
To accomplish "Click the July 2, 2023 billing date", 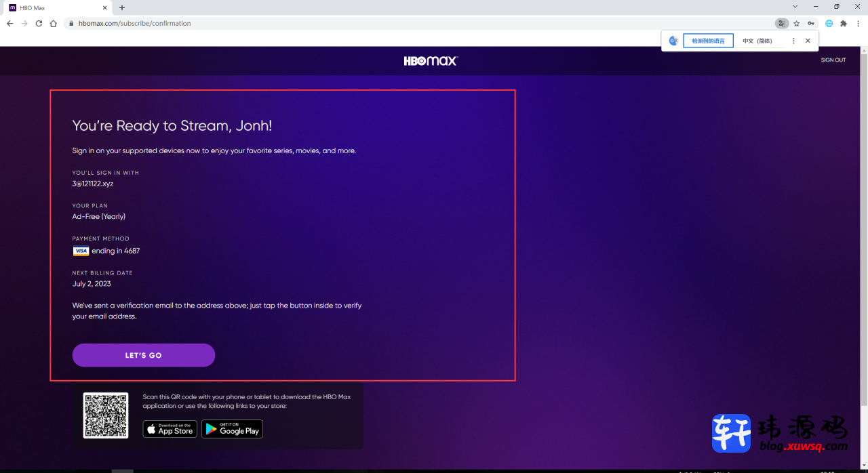I will (92, 284).
